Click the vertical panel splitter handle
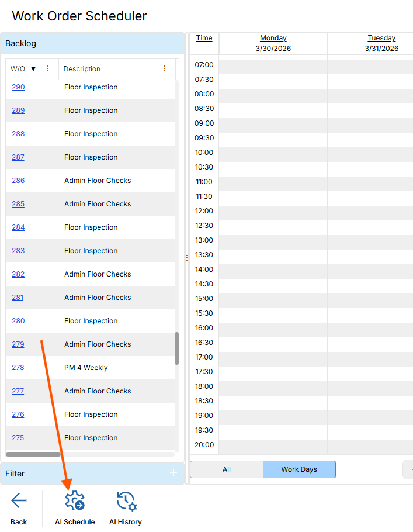This screenshot has height=532, width=413. point(187,257)
